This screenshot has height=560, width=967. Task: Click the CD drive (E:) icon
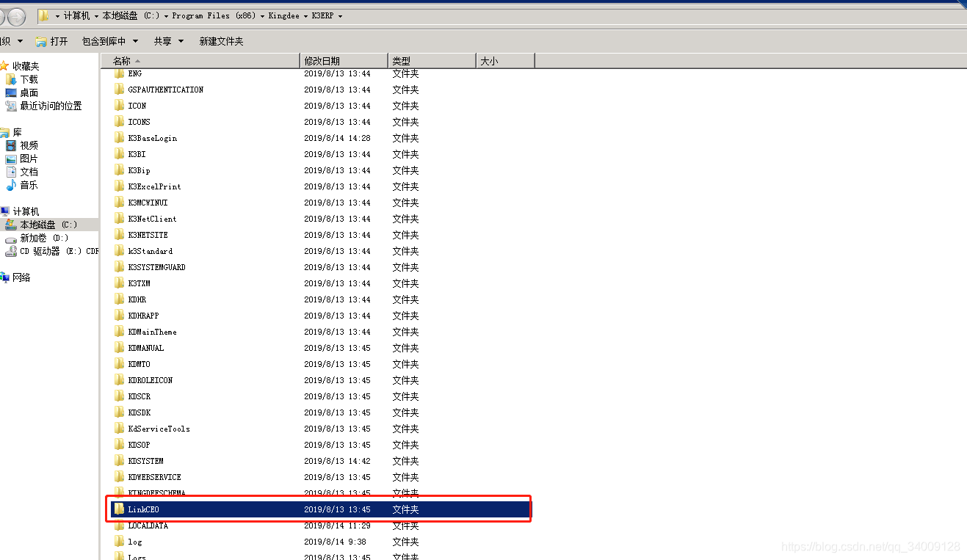pos(11,251)
